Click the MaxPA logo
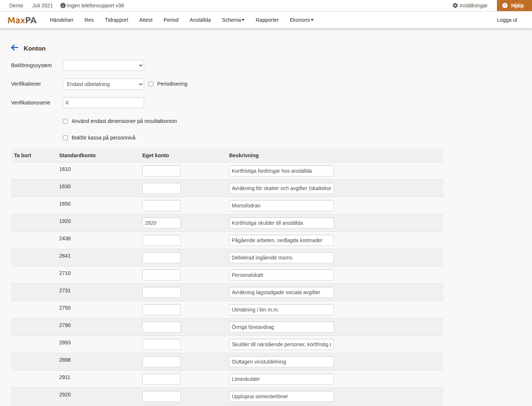 tap(22, 20)
